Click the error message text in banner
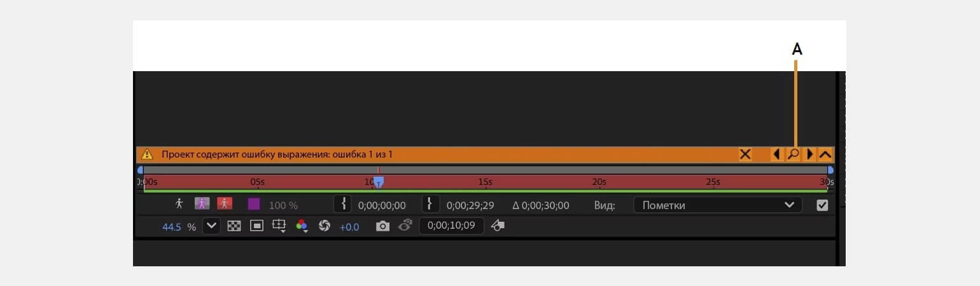Screen dimensions: 980x286 277,154
